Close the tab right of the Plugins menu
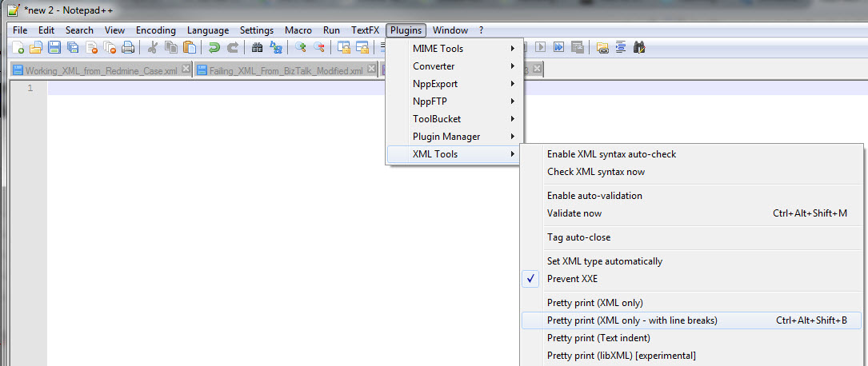Image resolution: width=868 pixels, height=366 pixels. point(537,70)
